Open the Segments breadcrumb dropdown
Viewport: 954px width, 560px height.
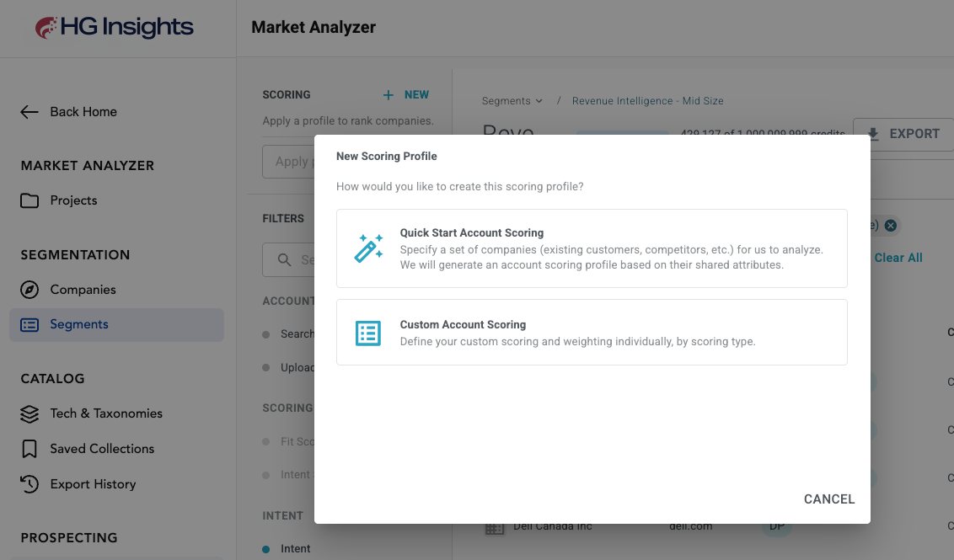pos(512,101)
